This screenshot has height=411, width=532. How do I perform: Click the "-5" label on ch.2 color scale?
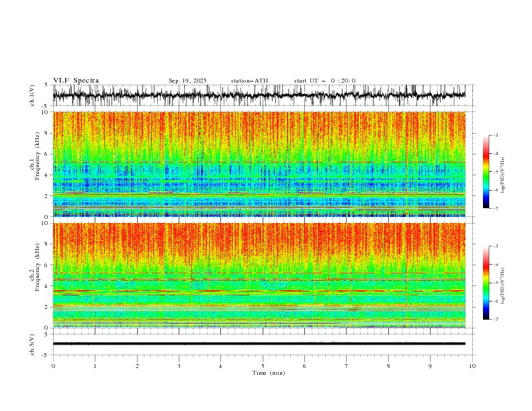pyautogui.click(x=495, y=283)
